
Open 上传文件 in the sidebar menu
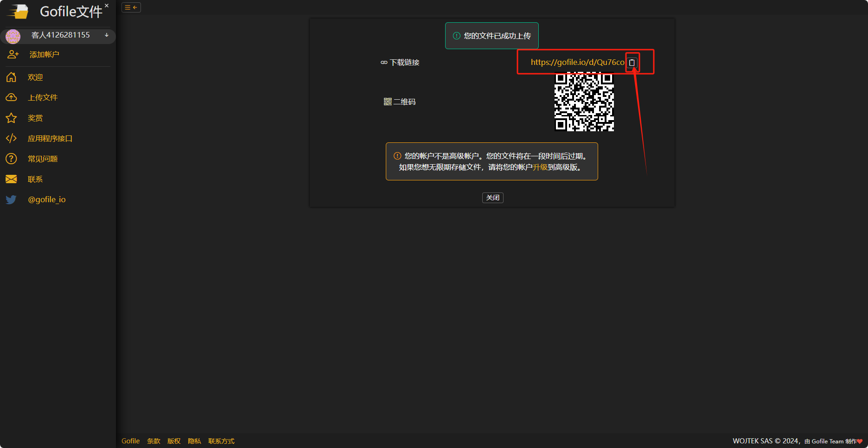[43, 98]
